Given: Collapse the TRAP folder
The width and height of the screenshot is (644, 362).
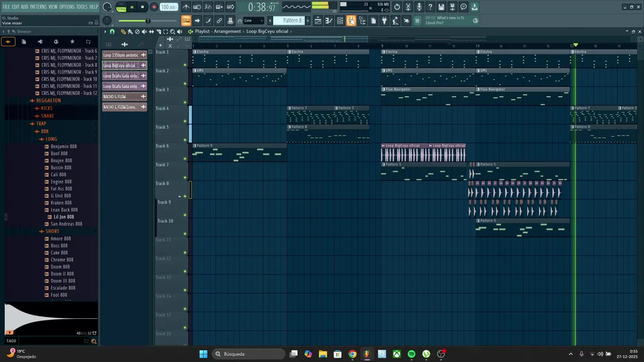Looking at the screenshot, I should point(41,124).
